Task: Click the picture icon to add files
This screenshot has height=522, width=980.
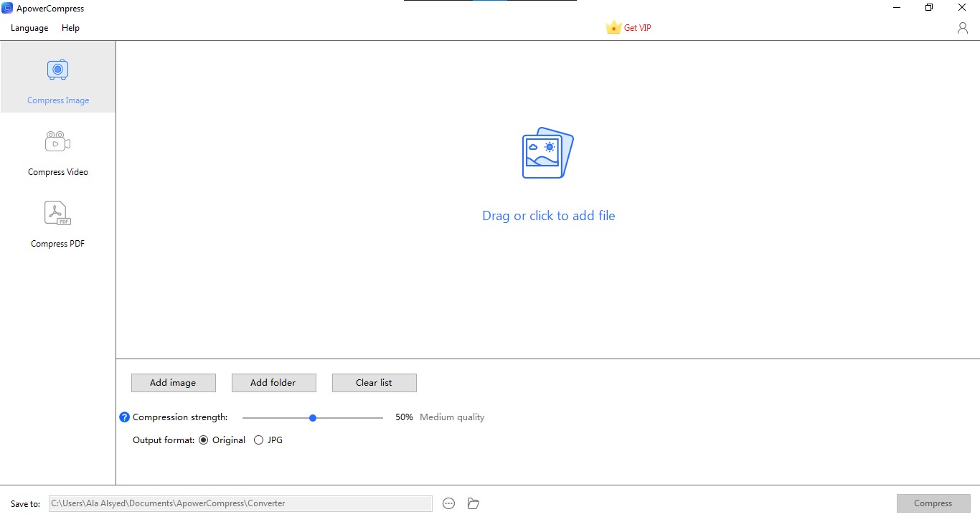Action: click(548, 153)
